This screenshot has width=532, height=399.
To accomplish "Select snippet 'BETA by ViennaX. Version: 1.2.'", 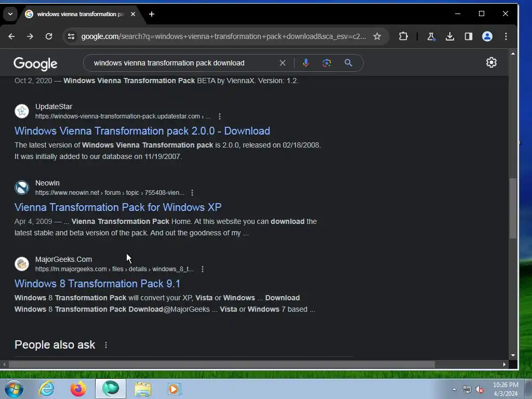I will point(248,81).
